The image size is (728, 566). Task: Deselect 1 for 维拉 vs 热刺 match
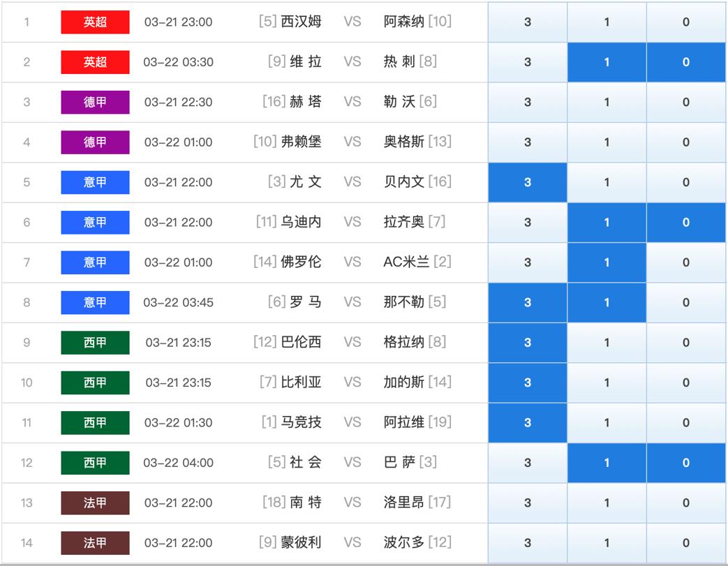[607, 62]
